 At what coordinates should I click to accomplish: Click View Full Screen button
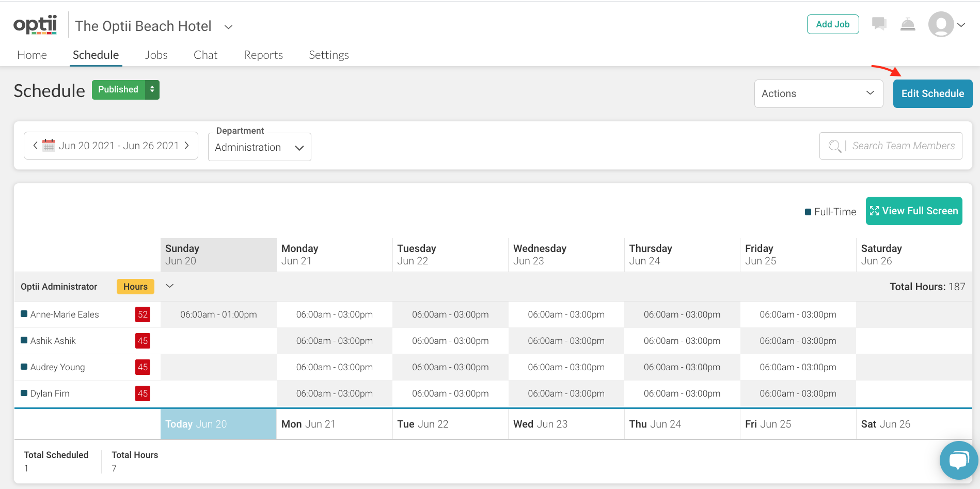[914, 211]
